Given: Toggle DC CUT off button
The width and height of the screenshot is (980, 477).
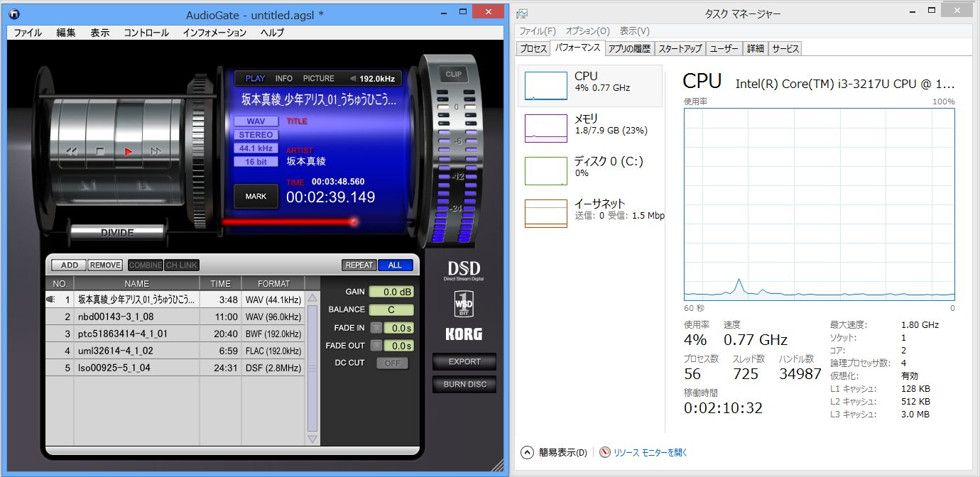Looking at the screenshot, I should [393, 363].
